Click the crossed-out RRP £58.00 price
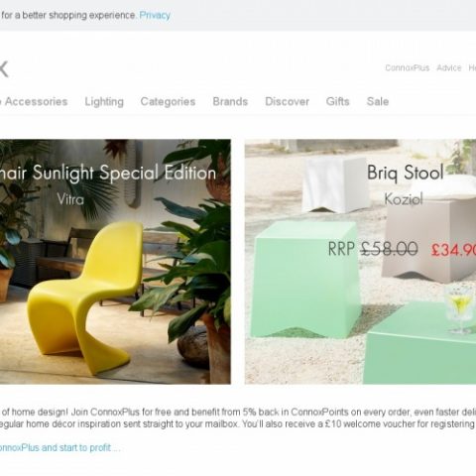Screen dimensions: 476x476 click(x=373, y=249)
